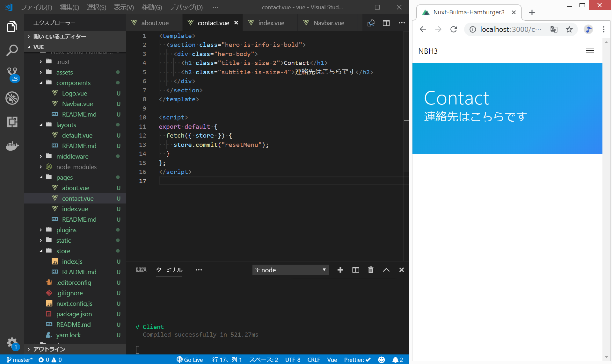Close the contact.vue editor tab
612x364 pixels.
click(236, 23)
